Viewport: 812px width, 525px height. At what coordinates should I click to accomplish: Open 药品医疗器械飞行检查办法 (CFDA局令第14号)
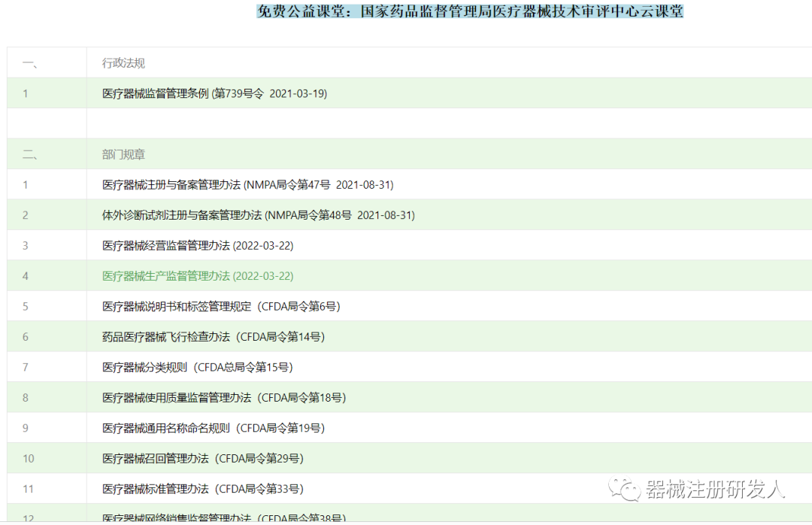(x=214, y=337)
